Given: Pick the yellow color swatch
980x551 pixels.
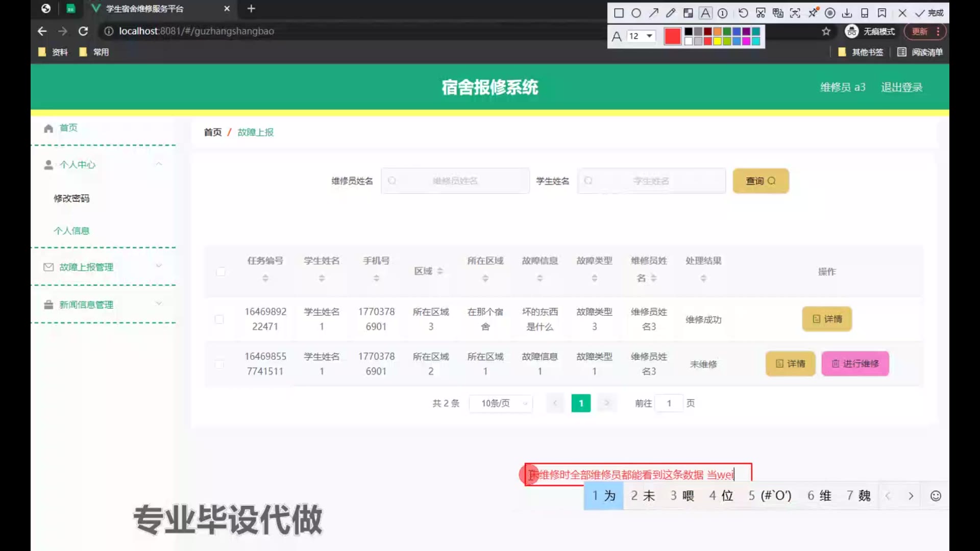Looking at the screenshot, I should [x=718, y=41].
